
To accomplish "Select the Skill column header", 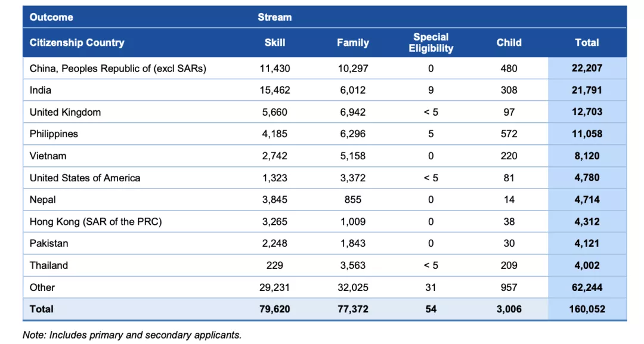I will tap(275, 42).
